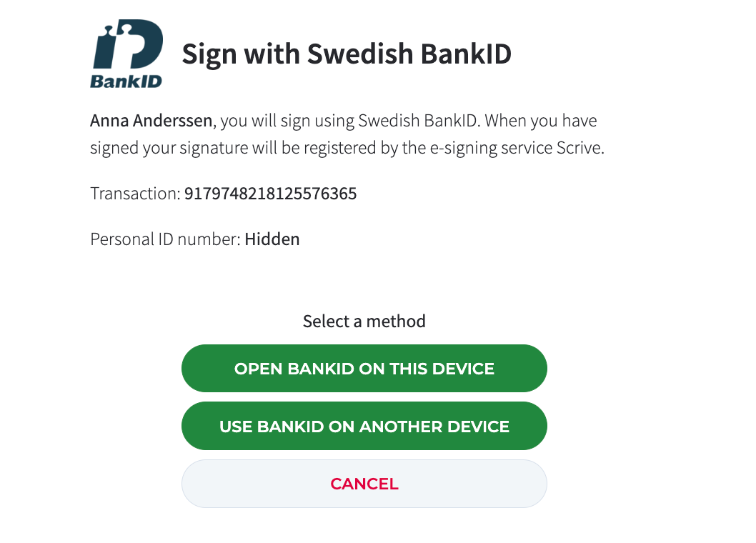Click the 'Personal ID number:' label
The height and width of the screenshot is (543, 756).
click(165, 239)
